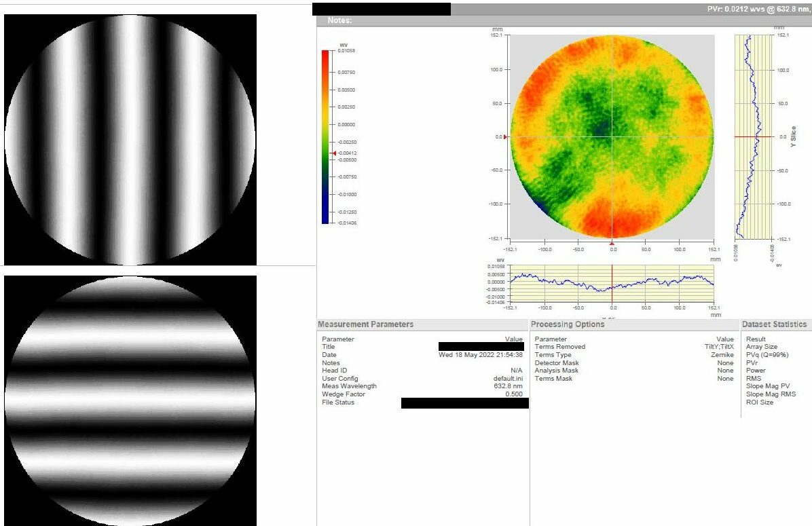Click the Power statistics row

756,371
